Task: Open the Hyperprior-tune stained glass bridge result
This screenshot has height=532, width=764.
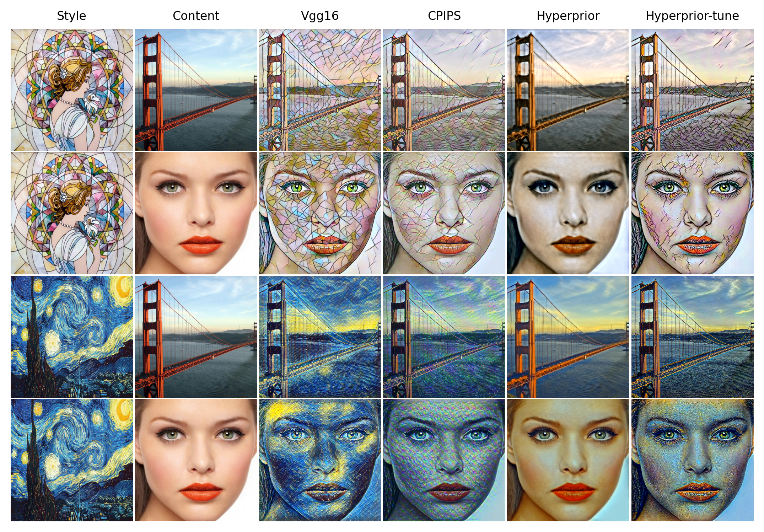Action: pyautogui.click(x=692, y=90)
